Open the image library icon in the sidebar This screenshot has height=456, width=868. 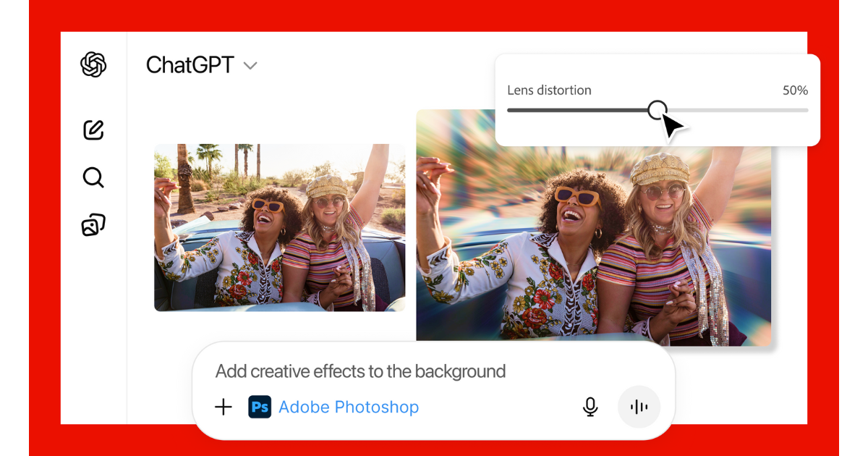pos(93,225)
